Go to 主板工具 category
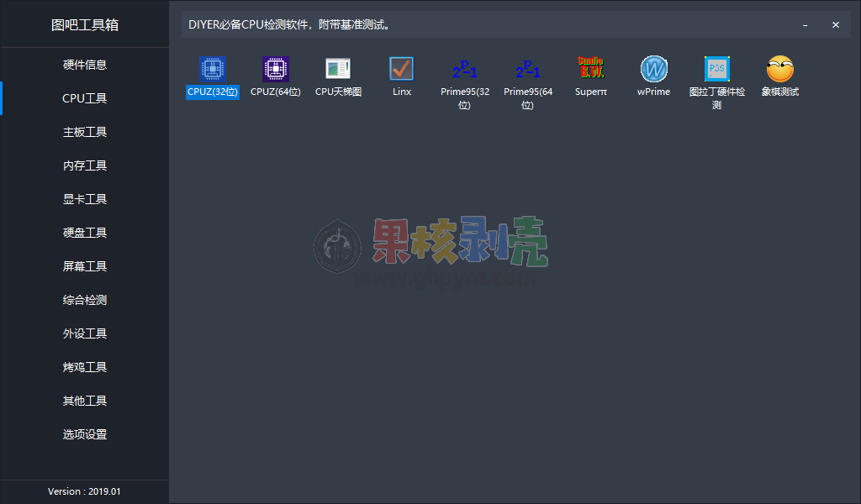861x504 pixels. click(x=85, y=132)
